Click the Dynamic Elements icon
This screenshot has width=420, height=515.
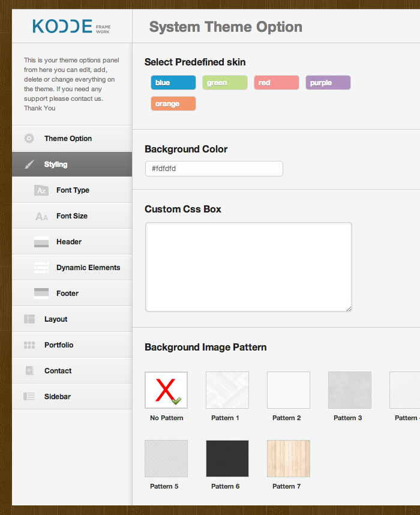coord(41,268)
